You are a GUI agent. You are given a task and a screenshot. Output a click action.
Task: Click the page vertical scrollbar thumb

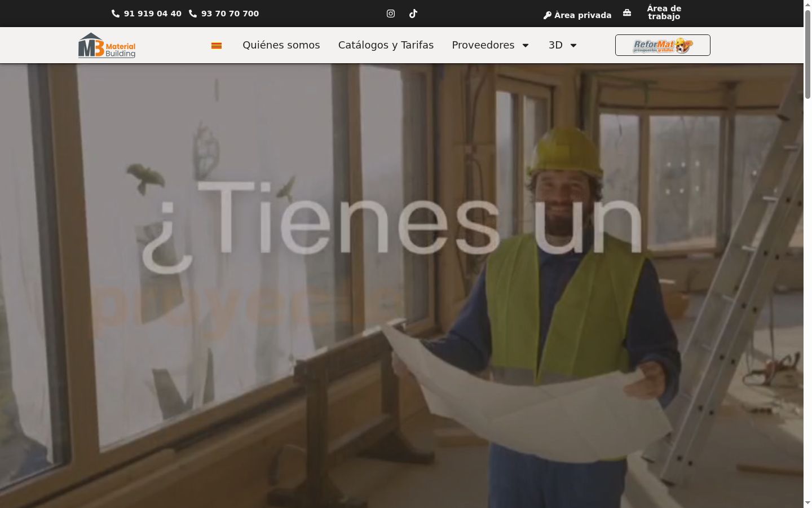[807, 55]
